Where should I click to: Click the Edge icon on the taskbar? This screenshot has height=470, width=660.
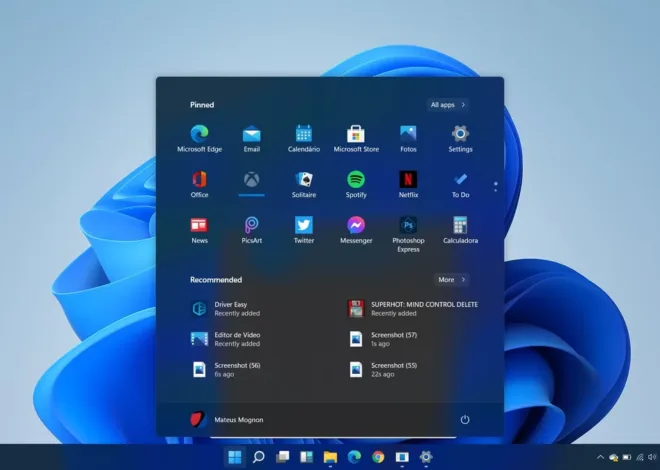[354, 457]
